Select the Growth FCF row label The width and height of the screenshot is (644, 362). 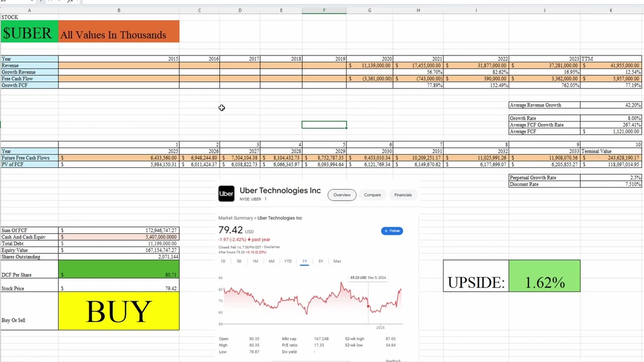click(x=29, y=85)
